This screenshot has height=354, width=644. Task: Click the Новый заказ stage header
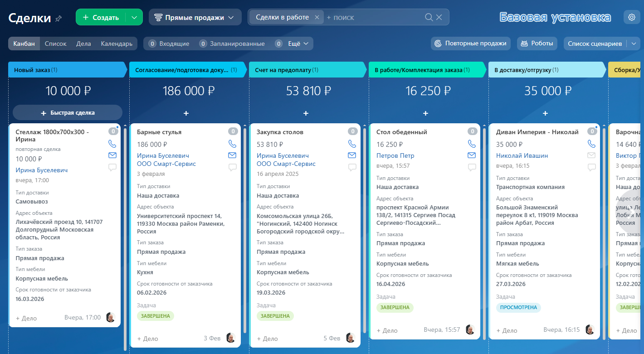click(x=68, y=70)
